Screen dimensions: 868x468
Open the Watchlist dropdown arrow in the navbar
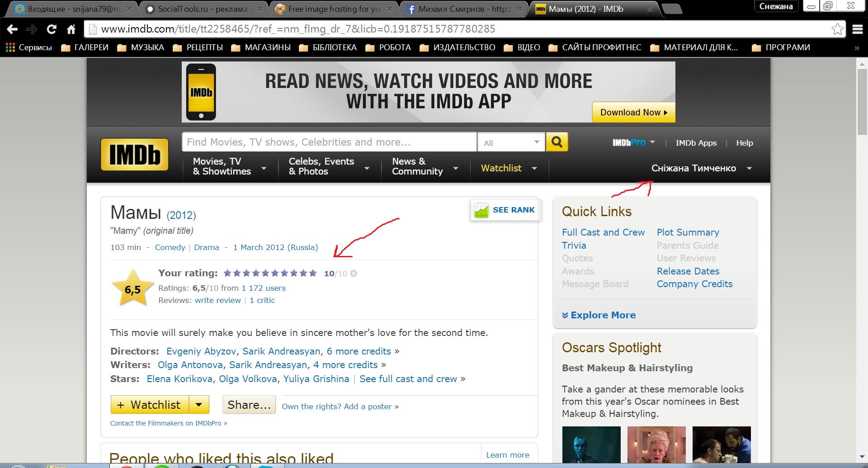[x=534, y=168]
